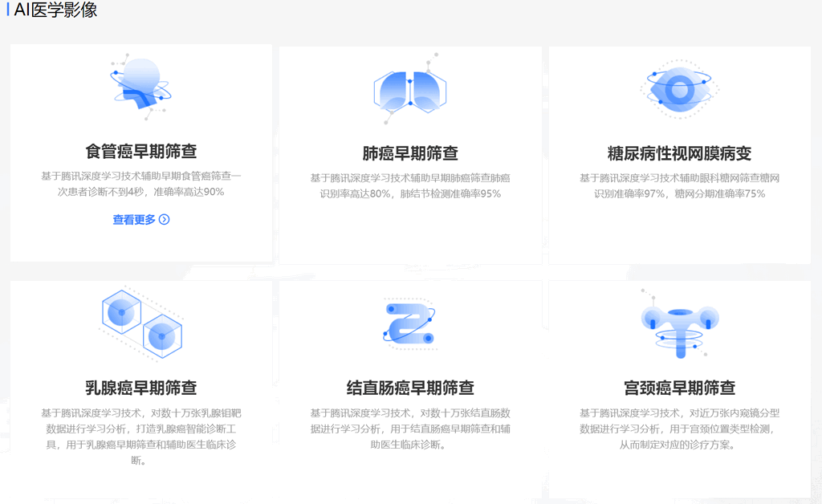The width and height of the screenshot is (822, 504).
Task: Click the esophagus cancer screening head icon
Action: [140, 87]
